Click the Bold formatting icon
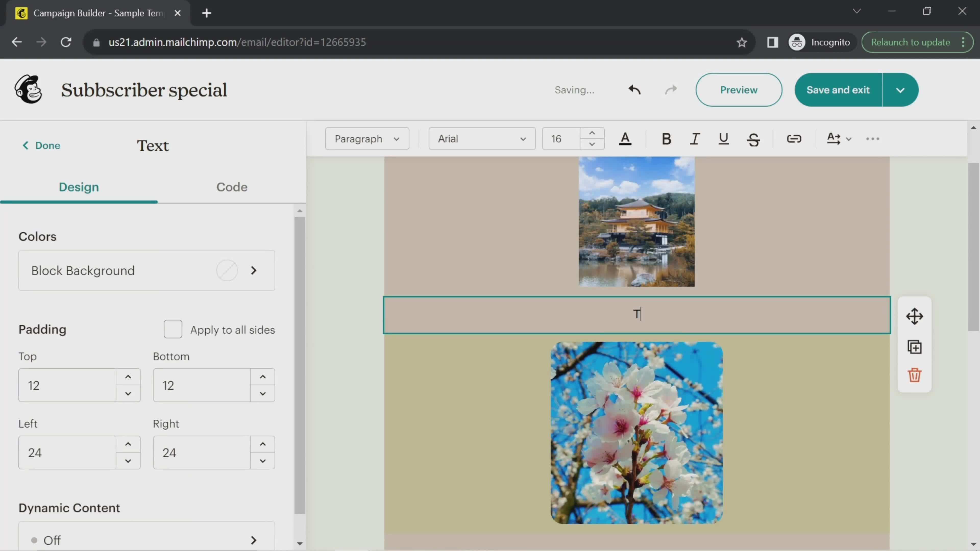 pos(665,138)
